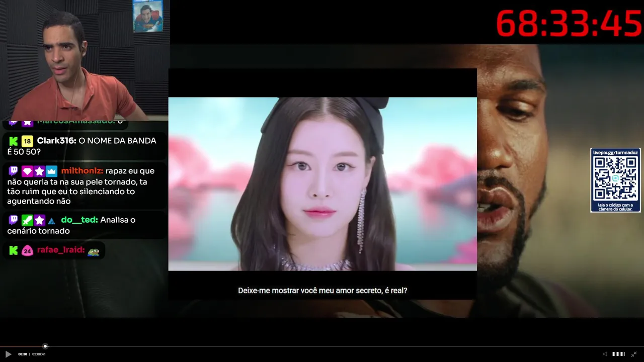Screen dimensions: 644x362
Task: Adjust the volume level bars
Action: (x=618, y=354)
